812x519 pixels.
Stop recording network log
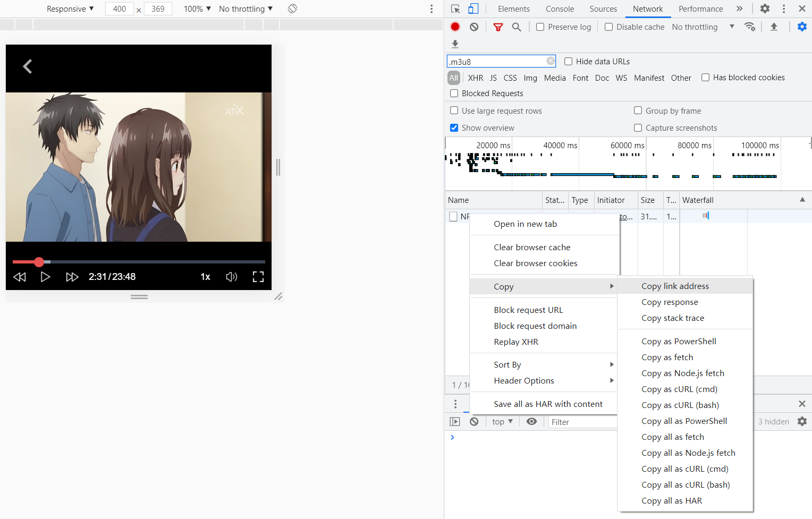coord(455,27)
